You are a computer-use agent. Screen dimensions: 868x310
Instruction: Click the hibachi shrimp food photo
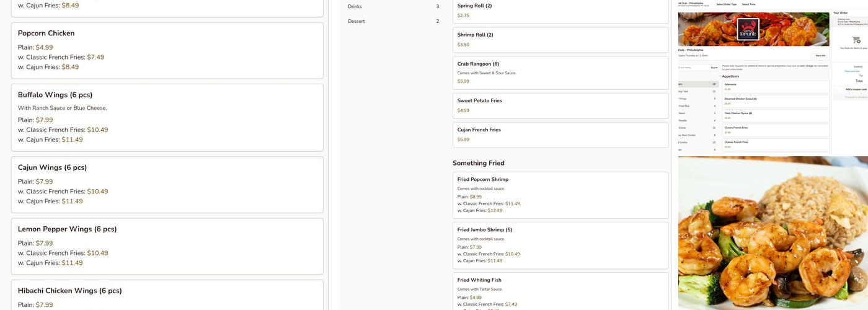[x=773, y=236]
